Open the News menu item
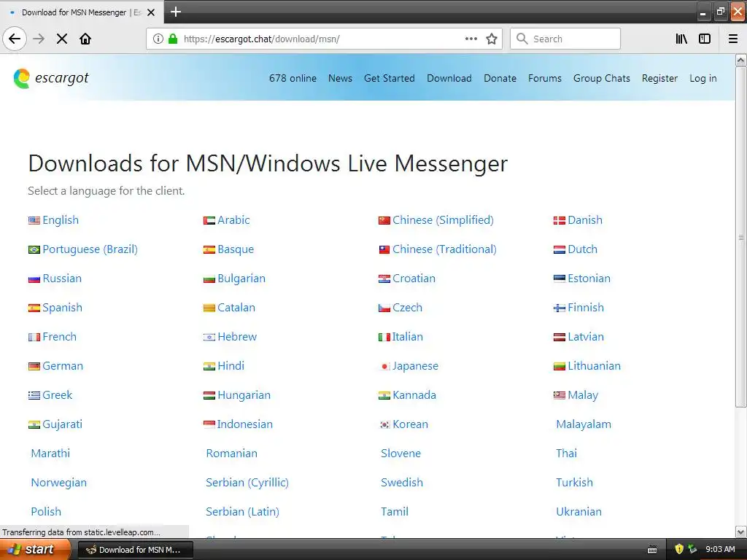Viewport: 747px width, 560px height. pyautogui.click(x=340, y=78)
